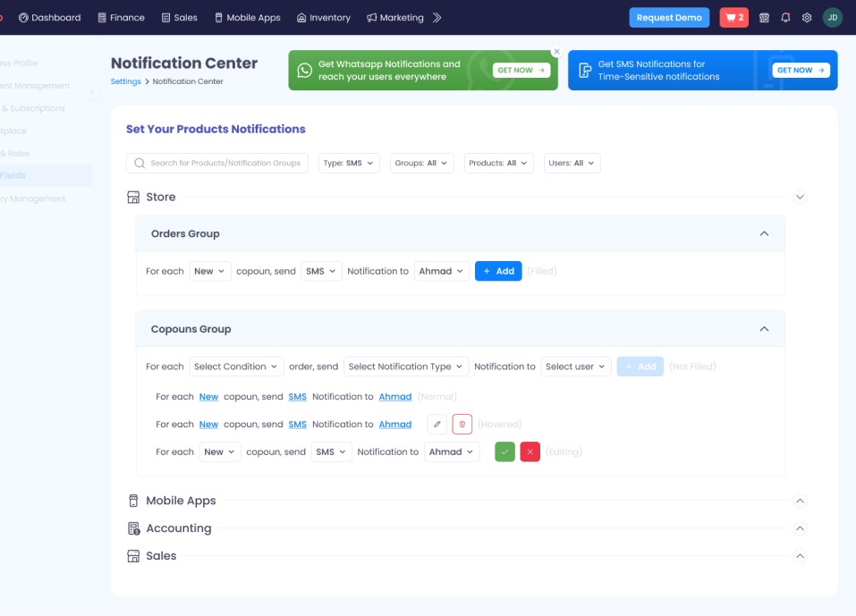
Task: Cancel editing with red X button
Action: click(x=530, y=452)
